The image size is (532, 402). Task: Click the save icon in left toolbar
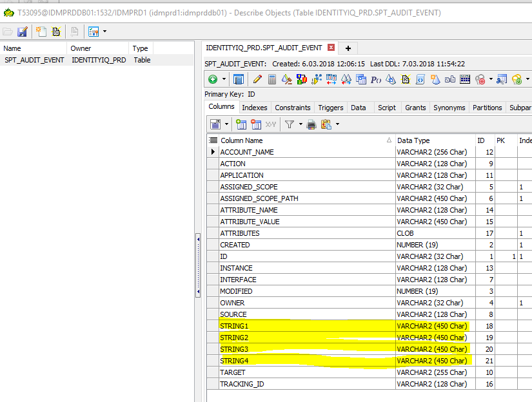tap(23, 31)
